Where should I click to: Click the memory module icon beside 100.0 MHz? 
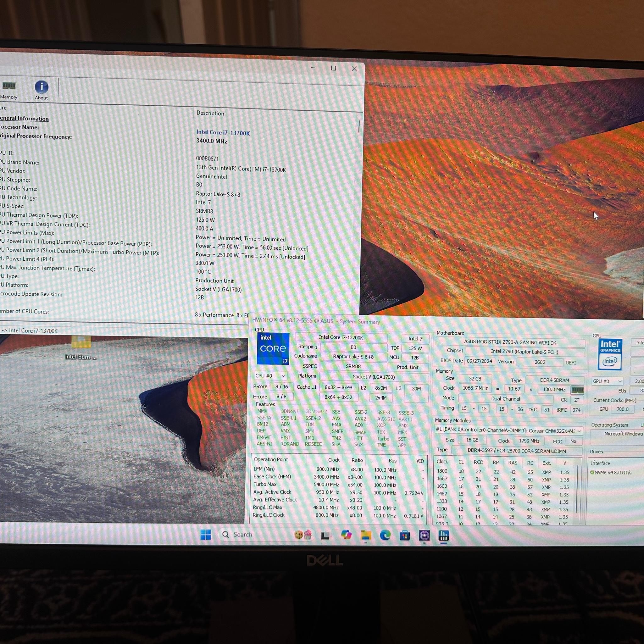click(577, 389)
